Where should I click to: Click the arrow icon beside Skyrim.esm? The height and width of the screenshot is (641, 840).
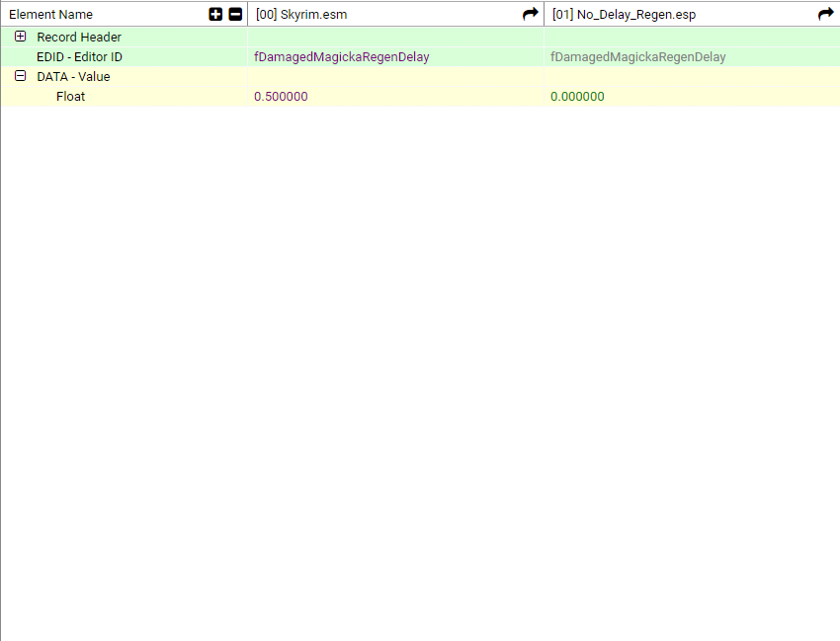531,14
